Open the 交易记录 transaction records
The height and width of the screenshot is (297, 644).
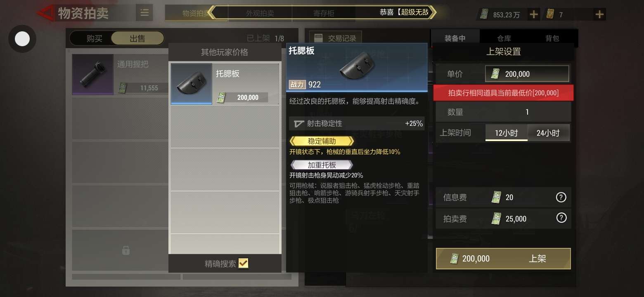pyautogui.click(x=336, y=38)
